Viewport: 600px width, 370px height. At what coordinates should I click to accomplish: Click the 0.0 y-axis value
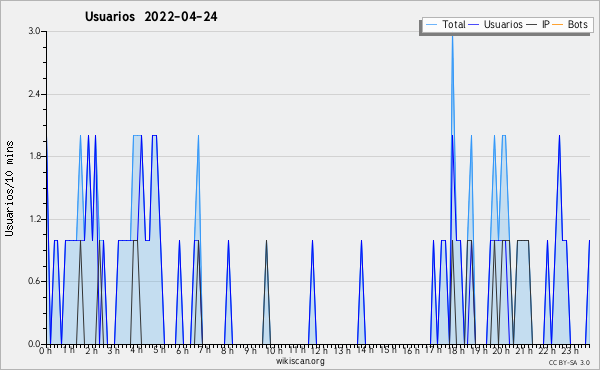[34, 344]
